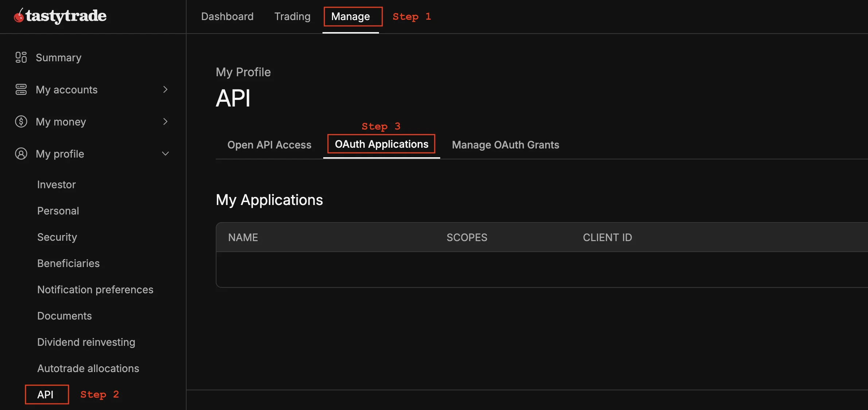Open the OAuth Applications tab
This screenshot has width=868, height=410.
(x=381, y=144)
